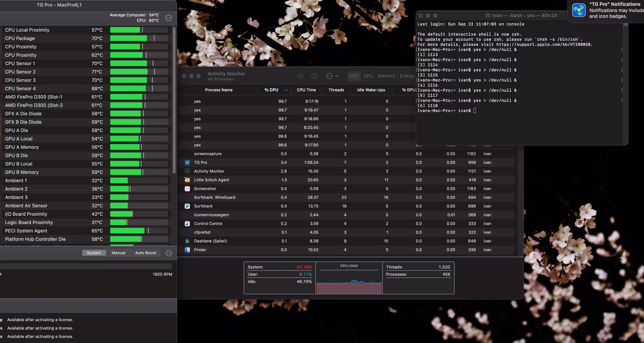Click the Little Snitch Agent icon
This screenshot has width=644, height=343.
click(187, 180)
